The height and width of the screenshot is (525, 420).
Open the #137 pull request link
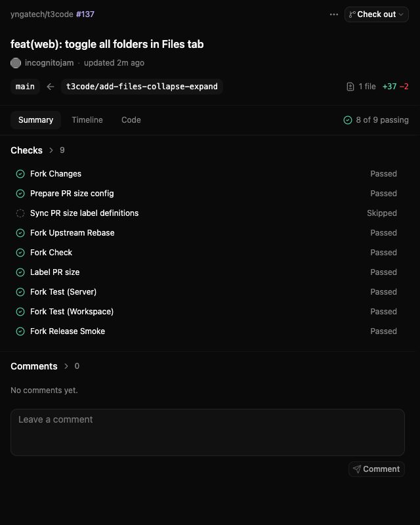(85, 14)
